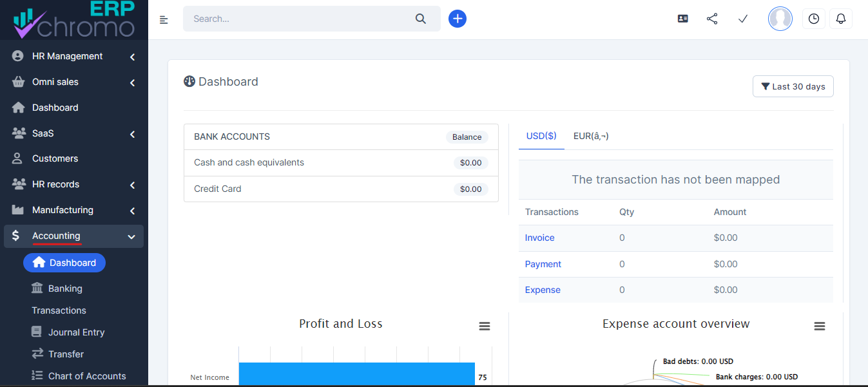Open the Invoice transactions link
Viewport: 868px width, 387px height.
[539, 238]
